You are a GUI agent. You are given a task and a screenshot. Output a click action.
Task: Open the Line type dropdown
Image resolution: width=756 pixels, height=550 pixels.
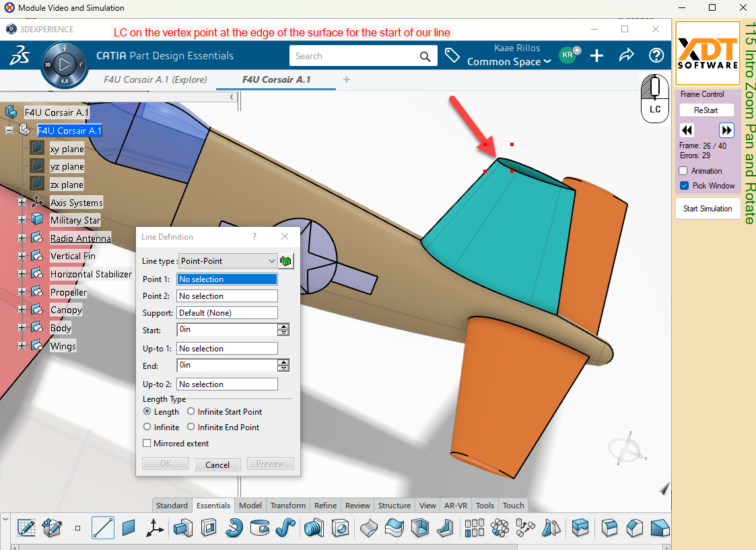pos(228,261)
